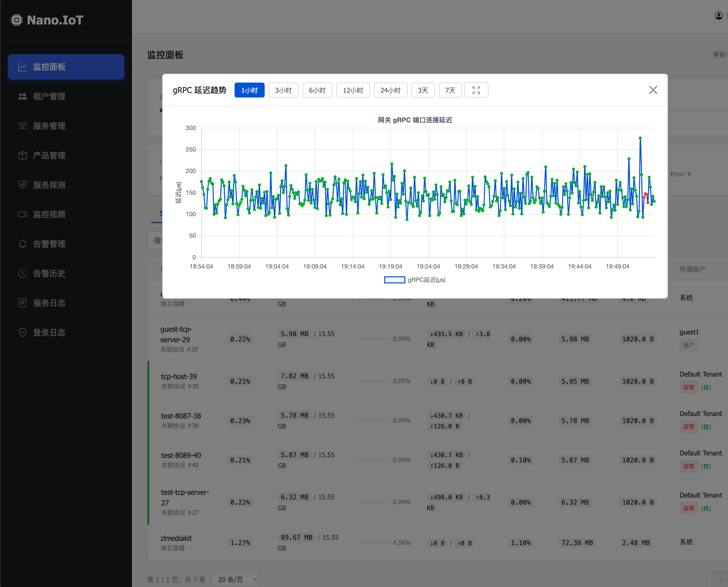The height and width of the screenshot is (587, 728).
Task: Click the memory progress bar of tcp-host-39
Action: [374, 381]
